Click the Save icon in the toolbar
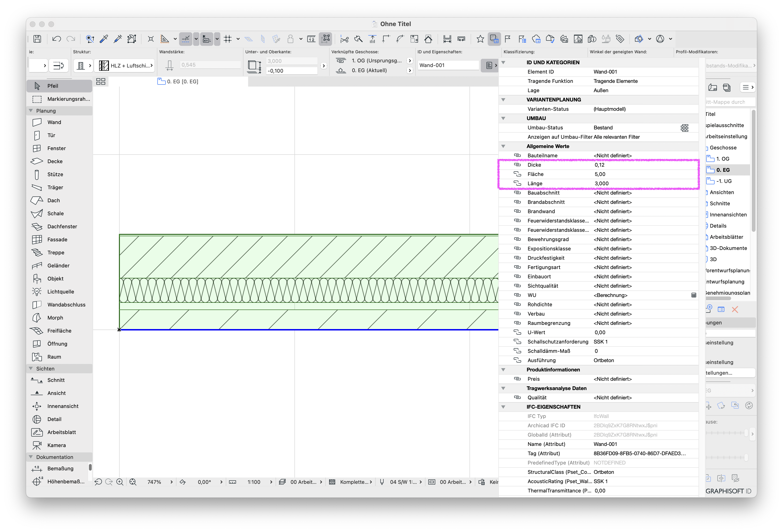 click(37, 39)
